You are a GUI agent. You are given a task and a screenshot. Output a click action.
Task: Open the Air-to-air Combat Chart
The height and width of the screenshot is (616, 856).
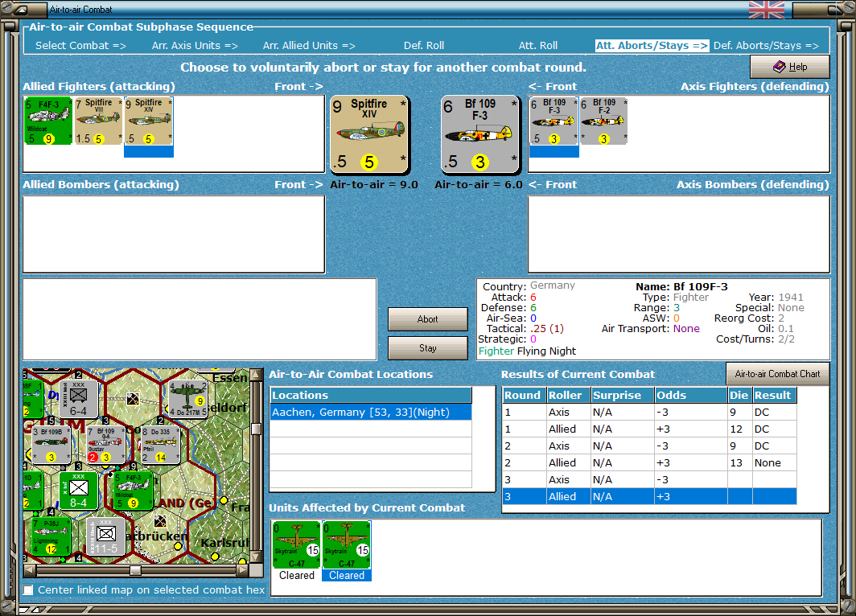(777, 374)
